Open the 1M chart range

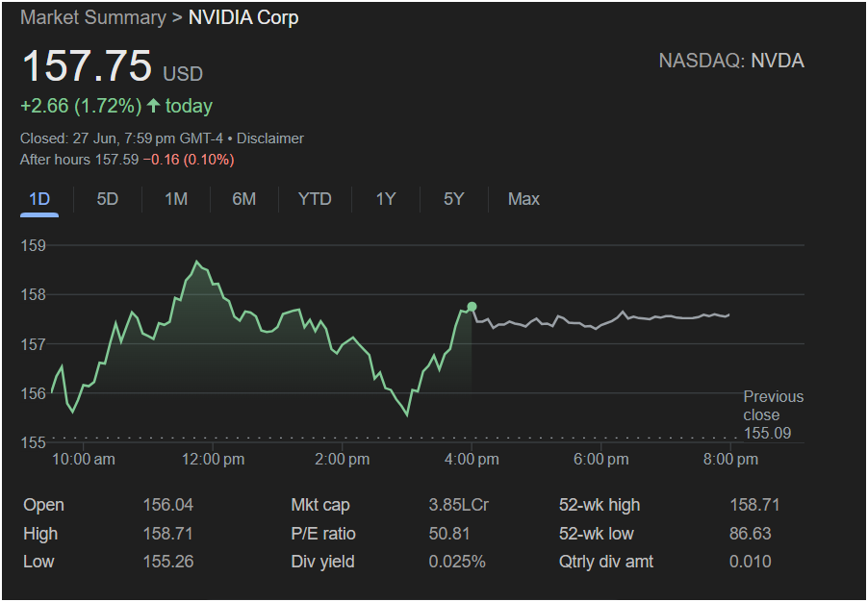(x=176, y=199)
